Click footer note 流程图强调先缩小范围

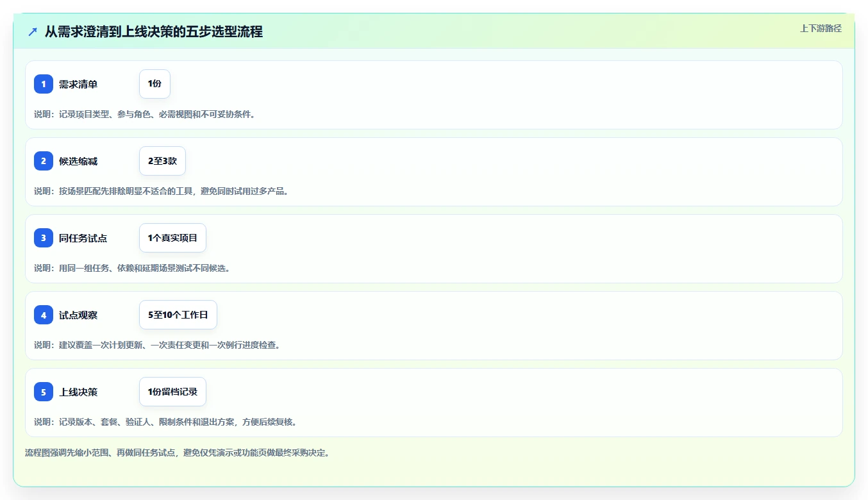tap(177, 453)
